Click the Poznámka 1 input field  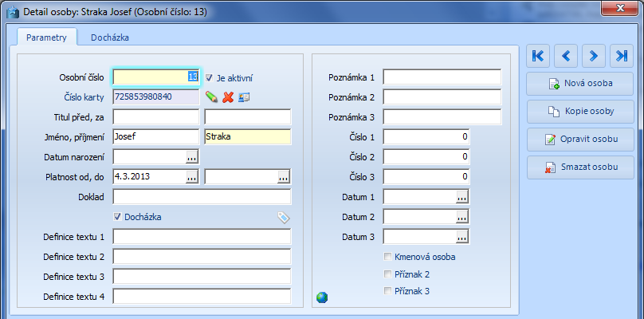tap(442, 77)
